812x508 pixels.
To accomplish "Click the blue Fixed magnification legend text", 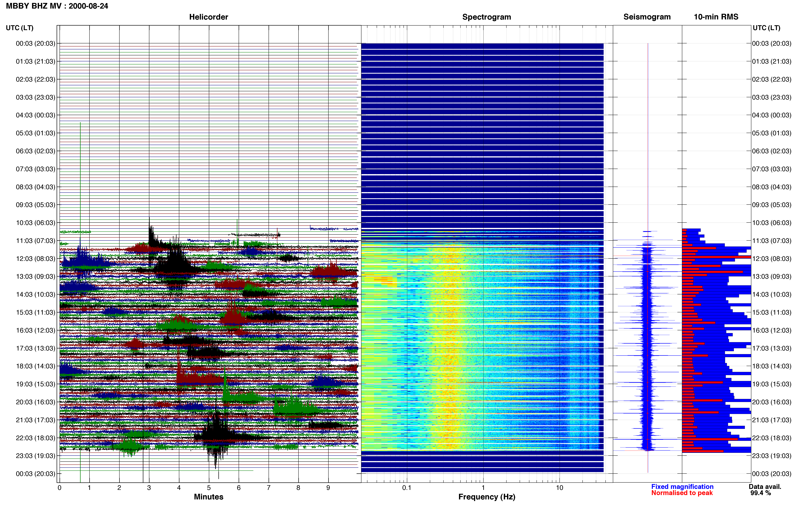I will click(682, 486).
